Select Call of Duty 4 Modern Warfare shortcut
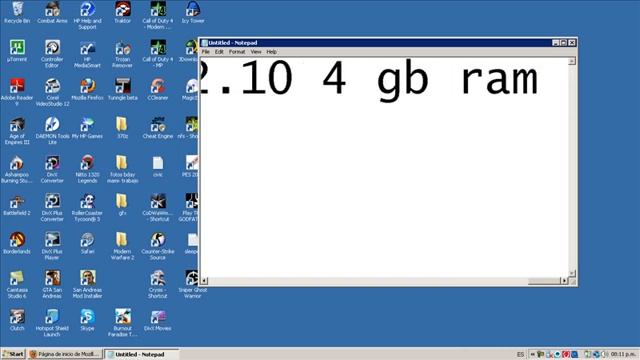The image size is (640, 360). point(158,15)
